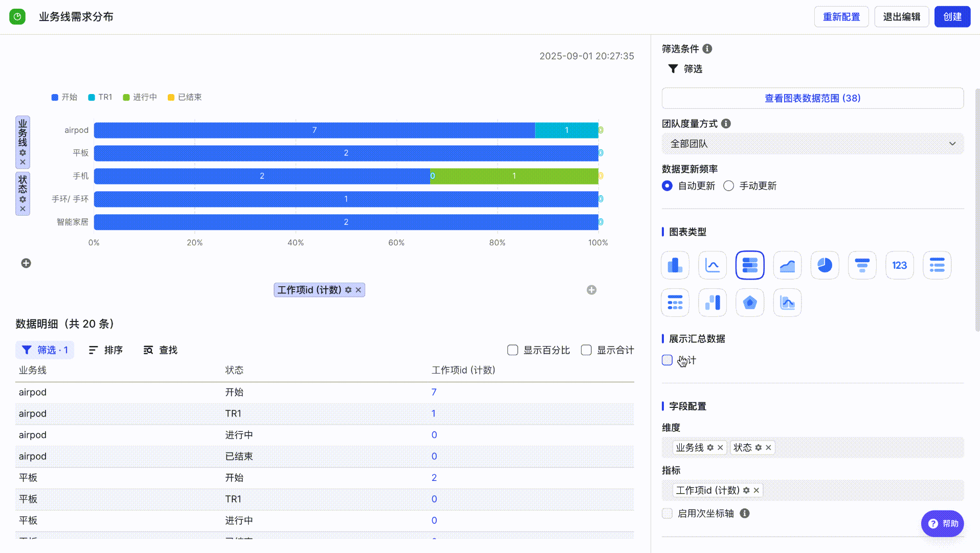Click 工作项id (计数) column header
Viewport: 980px width, 553px height.
(x=463, y=371)
